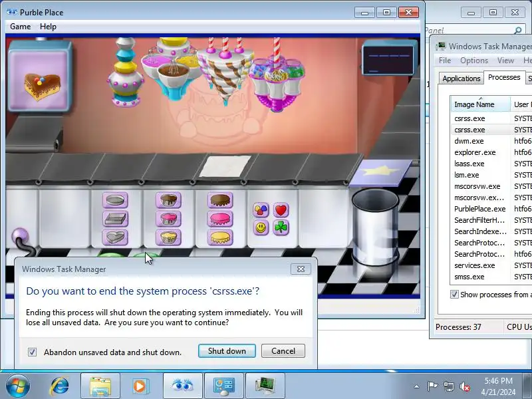Add red heart decoration

point(281,209)
